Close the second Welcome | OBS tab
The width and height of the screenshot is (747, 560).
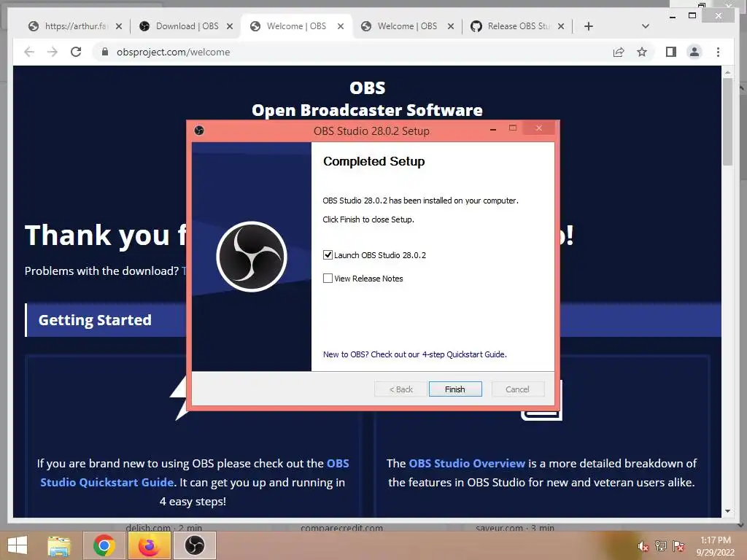451,26
